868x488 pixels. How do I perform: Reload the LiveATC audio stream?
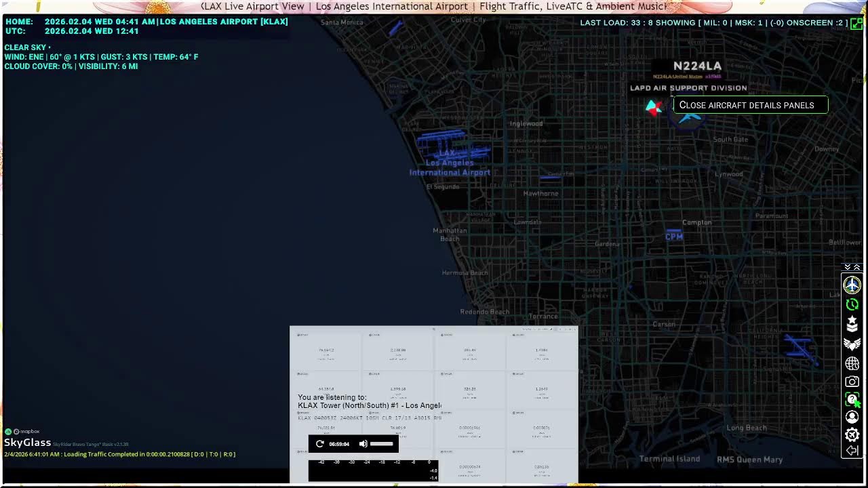pyautogui.click(x=320, y=444)
